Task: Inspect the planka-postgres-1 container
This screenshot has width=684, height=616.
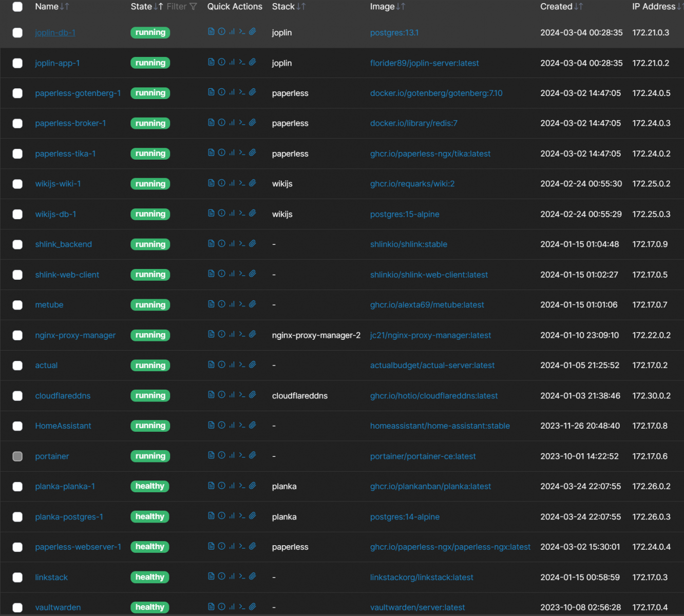Action: 221,516
